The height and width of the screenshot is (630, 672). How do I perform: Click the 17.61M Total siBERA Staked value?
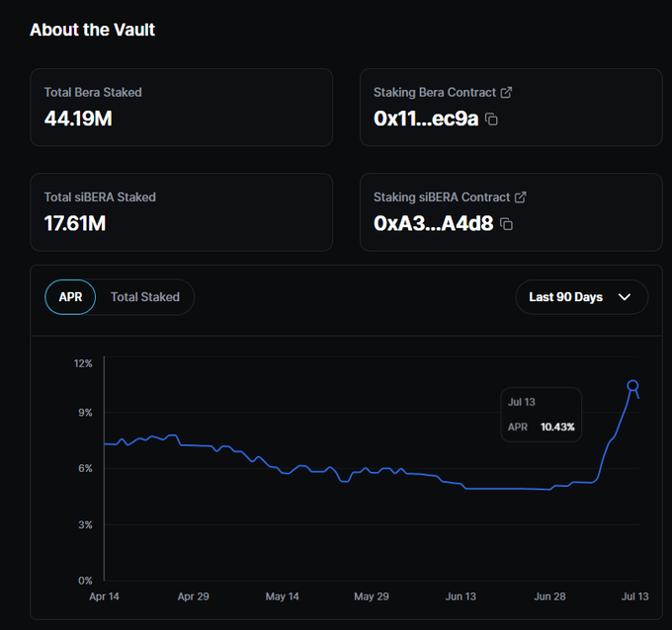(x=75, y=223)
